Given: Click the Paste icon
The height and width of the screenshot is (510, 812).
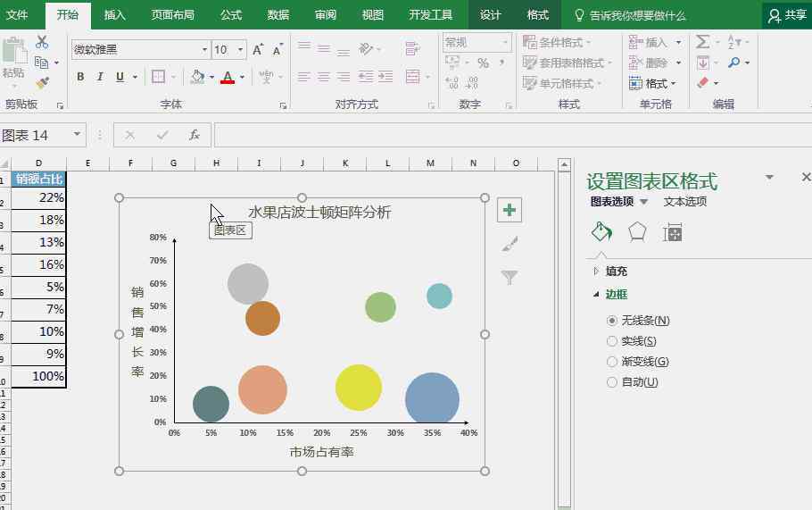Looking at the screenshot, I should click(14, 51).
